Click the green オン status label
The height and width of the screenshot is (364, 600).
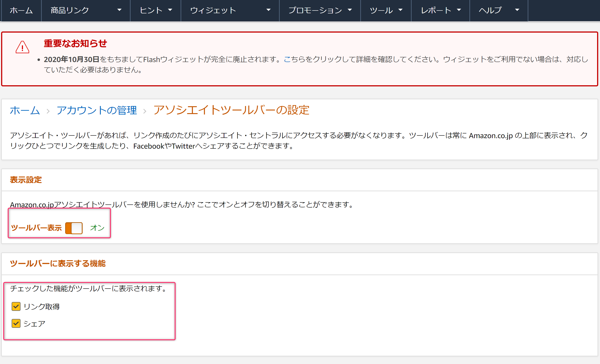pos(97,228)
